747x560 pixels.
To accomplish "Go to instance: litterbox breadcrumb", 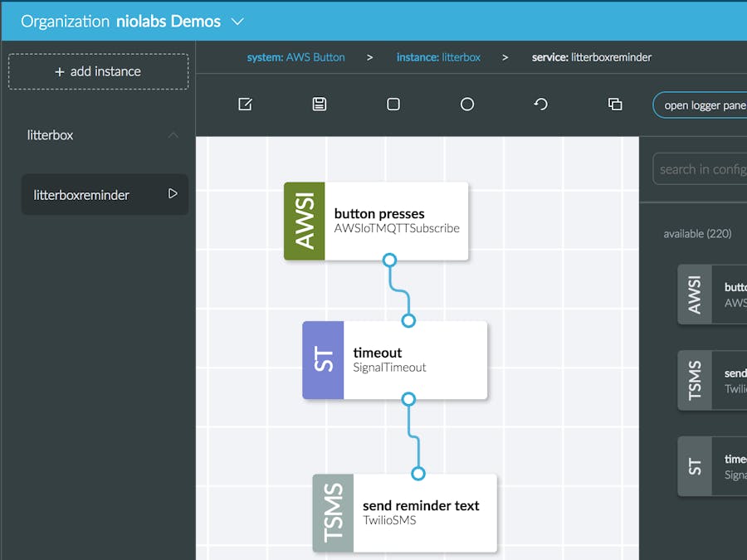I will click(x=438, y=57).
